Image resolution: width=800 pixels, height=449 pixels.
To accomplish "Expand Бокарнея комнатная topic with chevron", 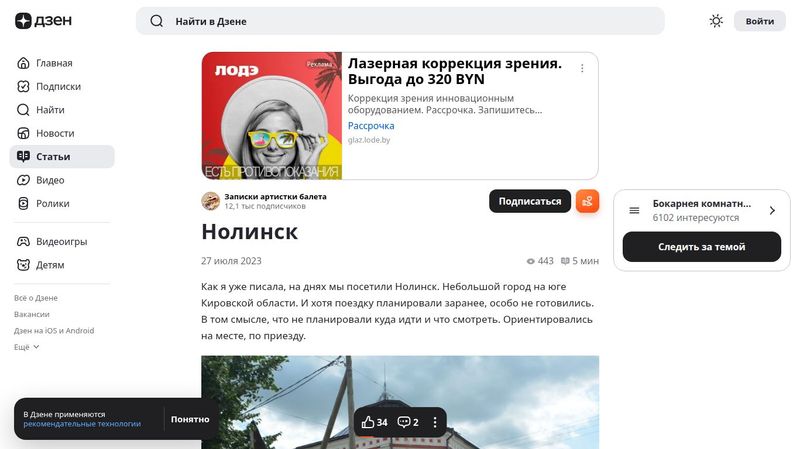I will click(772, 210).
